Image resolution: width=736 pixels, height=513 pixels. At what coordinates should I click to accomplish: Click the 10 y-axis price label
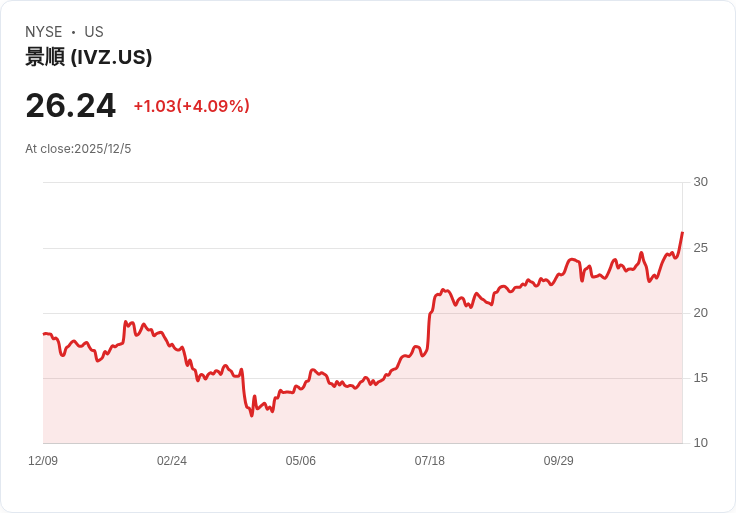click(700, 443)
